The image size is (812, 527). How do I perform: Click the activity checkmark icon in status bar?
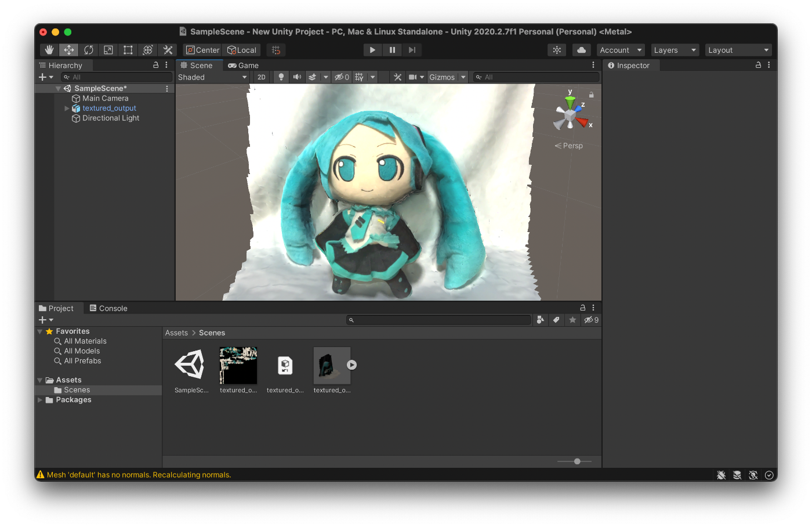(769, 475)
